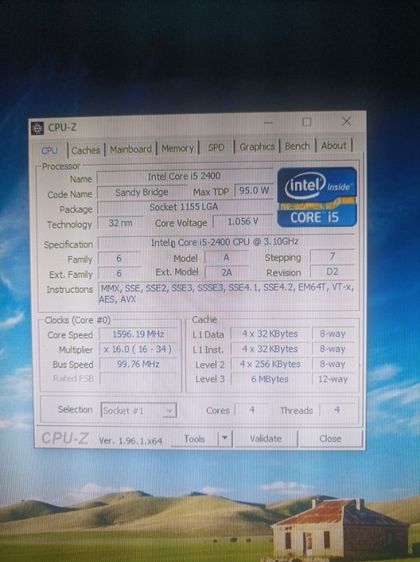
Task: Open the Caches tab
Action: point(86,150)
